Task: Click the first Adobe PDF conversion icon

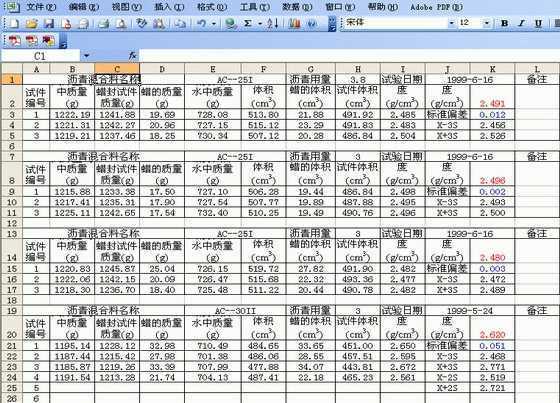Action: click(x=14, y=40)
